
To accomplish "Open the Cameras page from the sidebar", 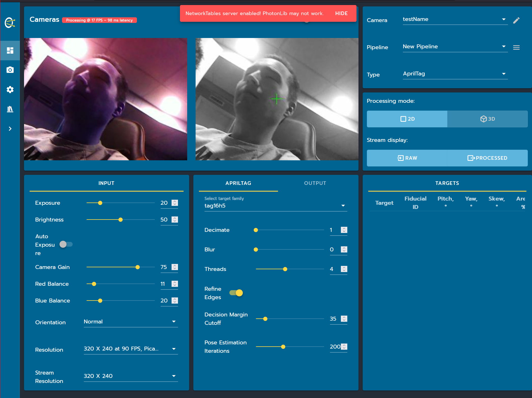I will click(10, 70).
